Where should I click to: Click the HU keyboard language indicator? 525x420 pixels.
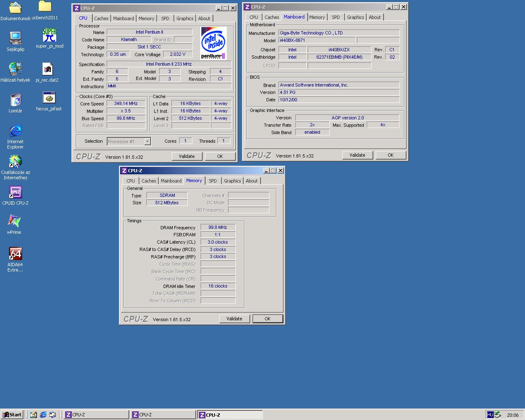pyautogui.click(x=490, y=415)
